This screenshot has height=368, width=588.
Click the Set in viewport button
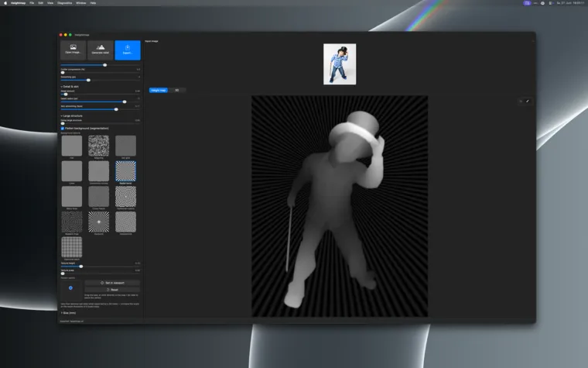[112, 283]
